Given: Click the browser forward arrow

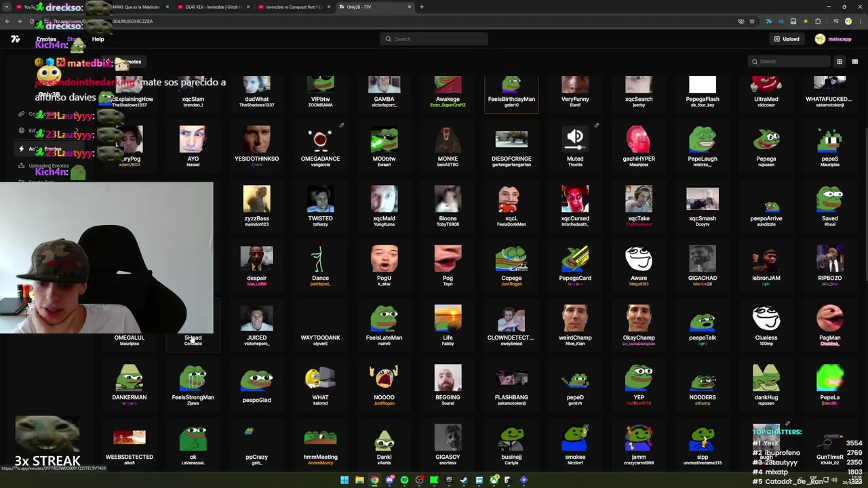Looking at the screenshot, I should click(x=19, y=21).
